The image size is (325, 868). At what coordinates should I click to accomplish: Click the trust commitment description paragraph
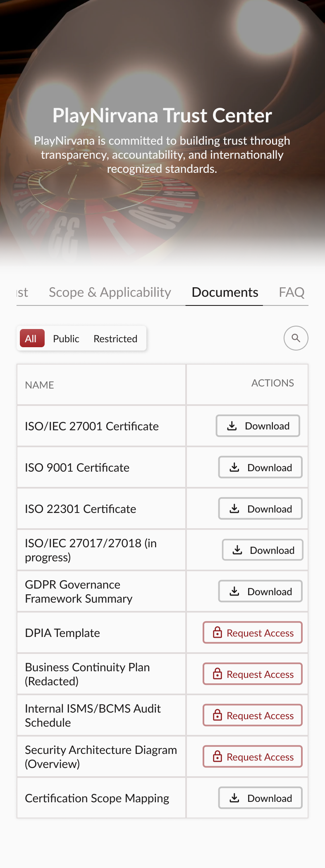162,155
